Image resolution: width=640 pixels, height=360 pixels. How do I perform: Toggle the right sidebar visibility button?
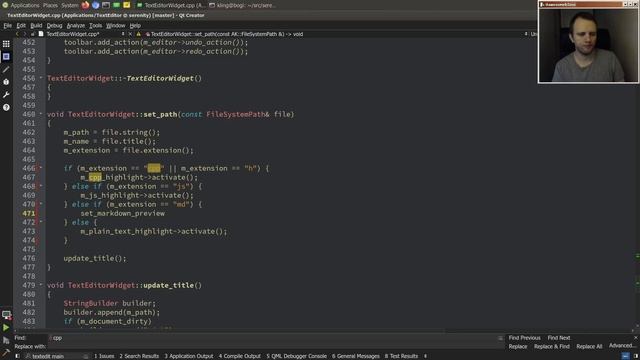click(635, 356)
